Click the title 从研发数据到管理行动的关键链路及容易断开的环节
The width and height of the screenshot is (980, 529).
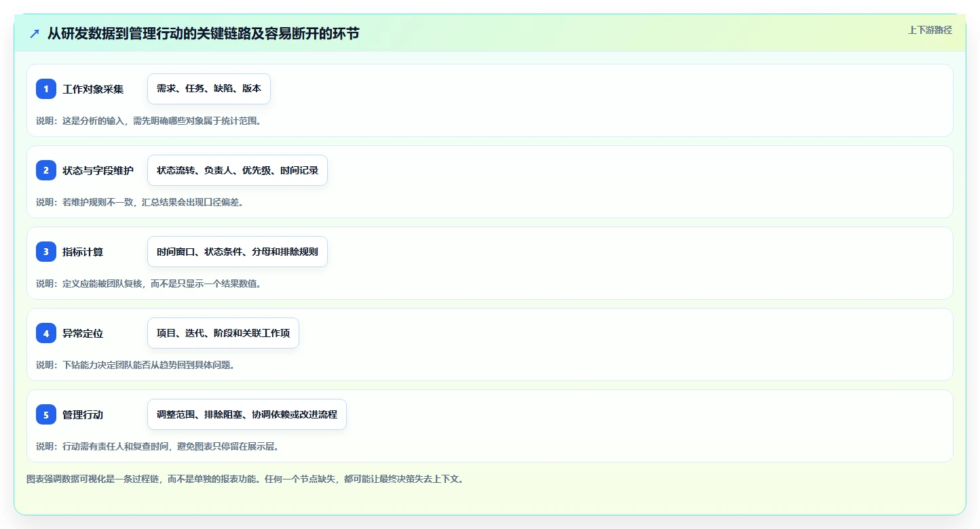[203, 33]
